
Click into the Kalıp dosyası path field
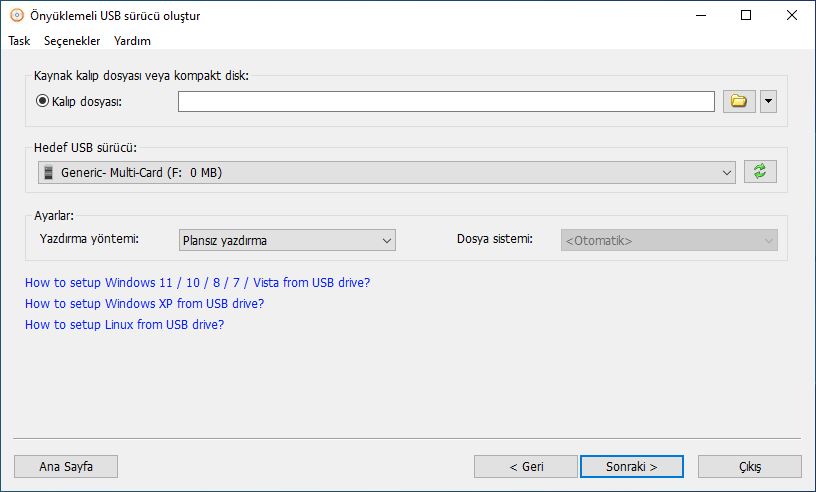(x=446, y=102)
